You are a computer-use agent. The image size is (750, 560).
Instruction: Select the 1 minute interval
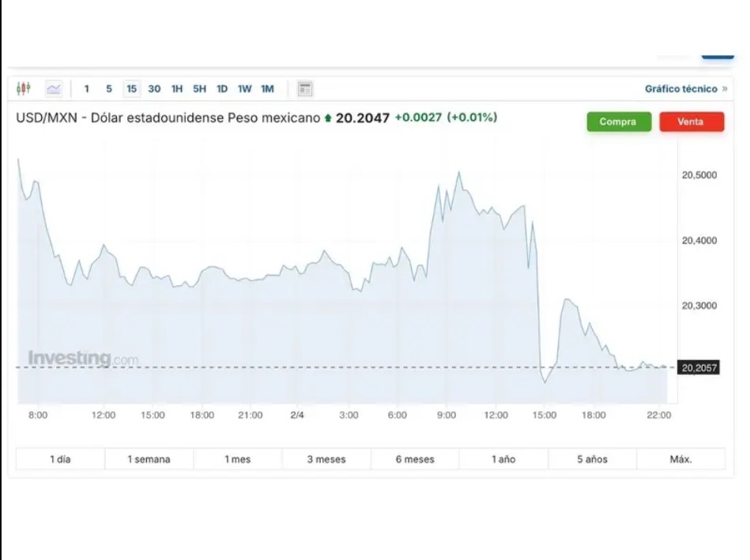[x=87, y=89]
